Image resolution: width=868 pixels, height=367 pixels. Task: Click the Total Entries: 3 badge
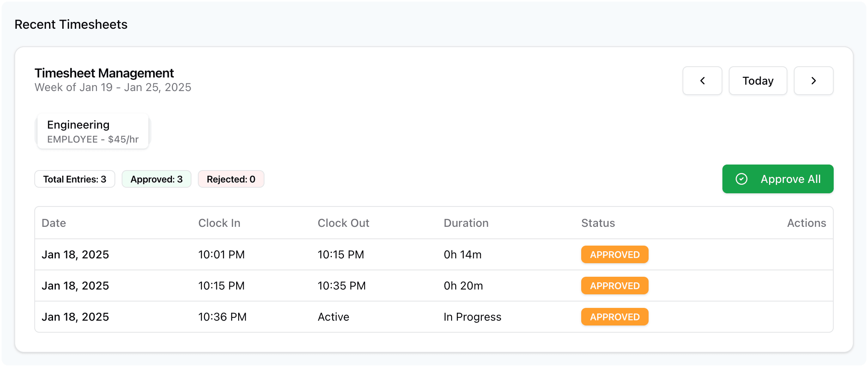pyautogui.click(x=75, y=179)
